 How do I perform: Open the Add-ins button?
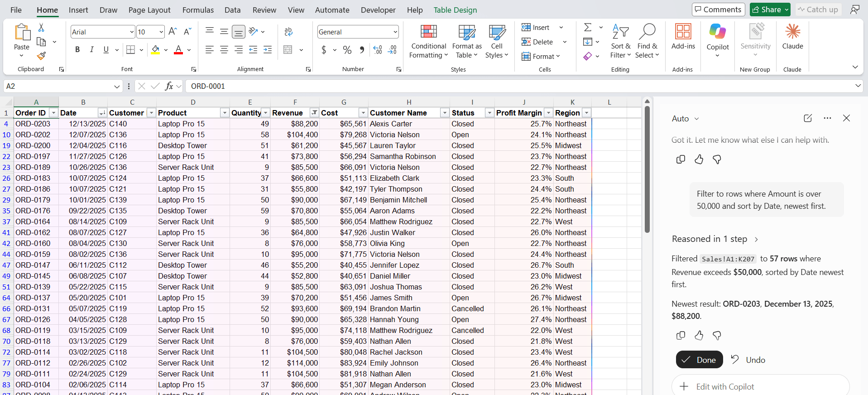683,37
